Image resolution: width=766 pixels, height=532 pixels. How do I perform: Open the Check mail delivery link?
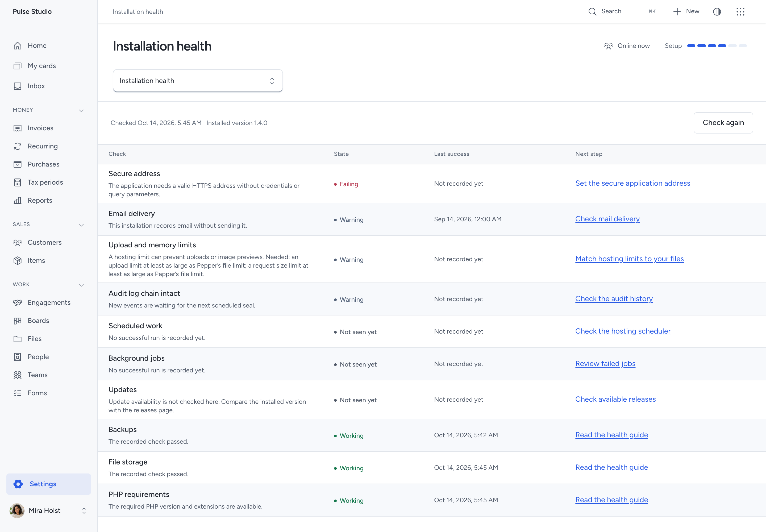click(607, 219)
